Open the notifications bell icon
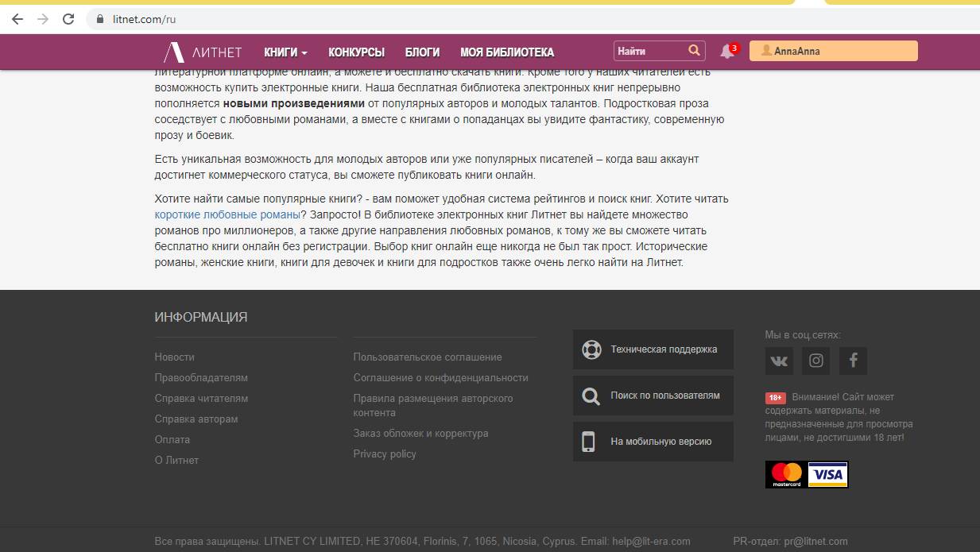 tap(726, 52)
